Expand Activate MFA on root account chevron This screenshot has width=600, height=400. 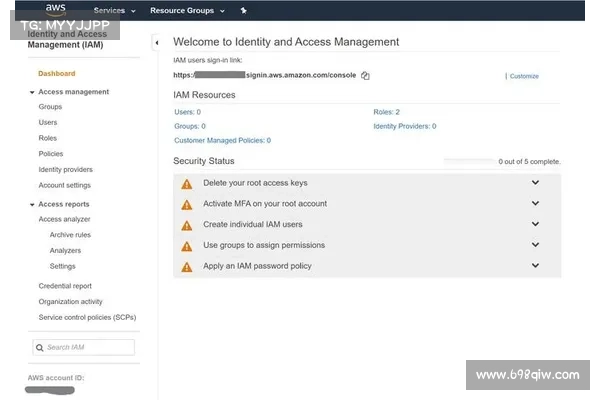pos(535,203)
